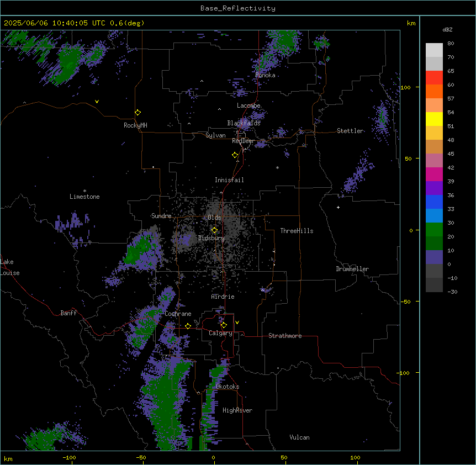Click the white asterisk above Limestone label

coord(84,191)
